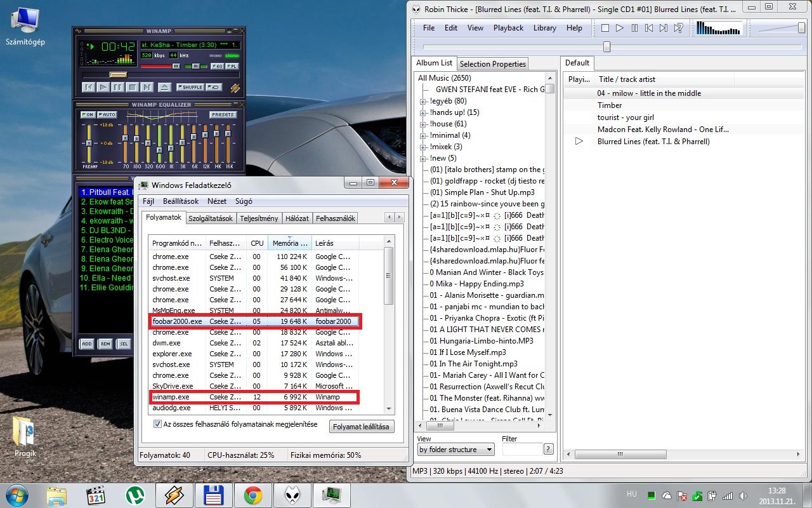The width and height of the screenshot is (812, 508).
Task: Select Progik folder on desktop
Action: pyautogui.click(x=25, y=437)
